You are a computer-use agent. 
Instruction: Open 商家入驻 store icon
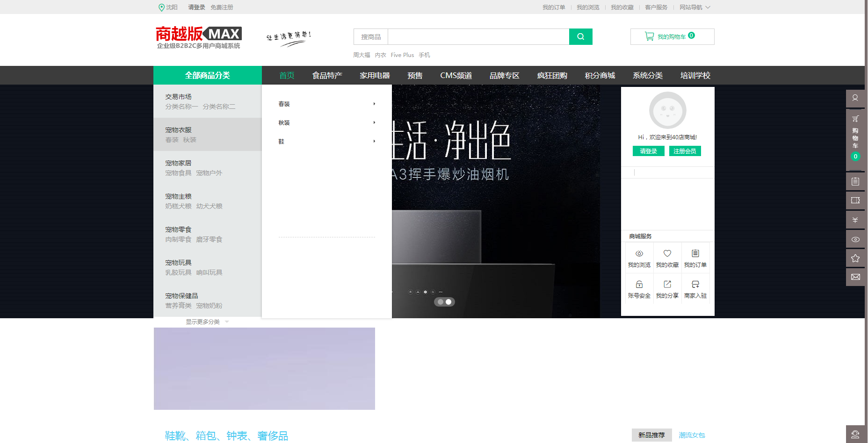click(x=695, y=285)
